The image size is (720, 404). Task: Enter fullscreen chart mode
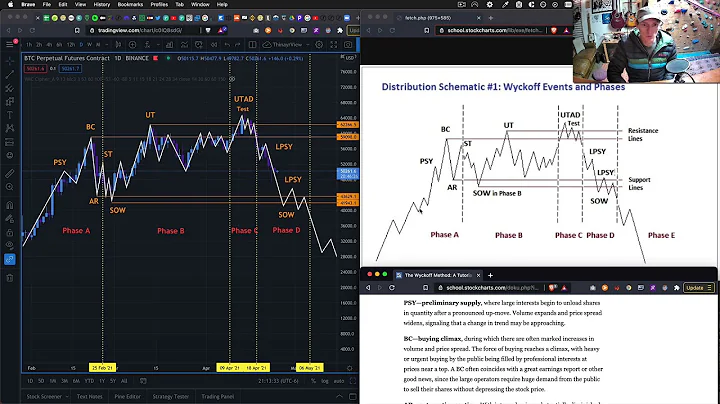334,45
